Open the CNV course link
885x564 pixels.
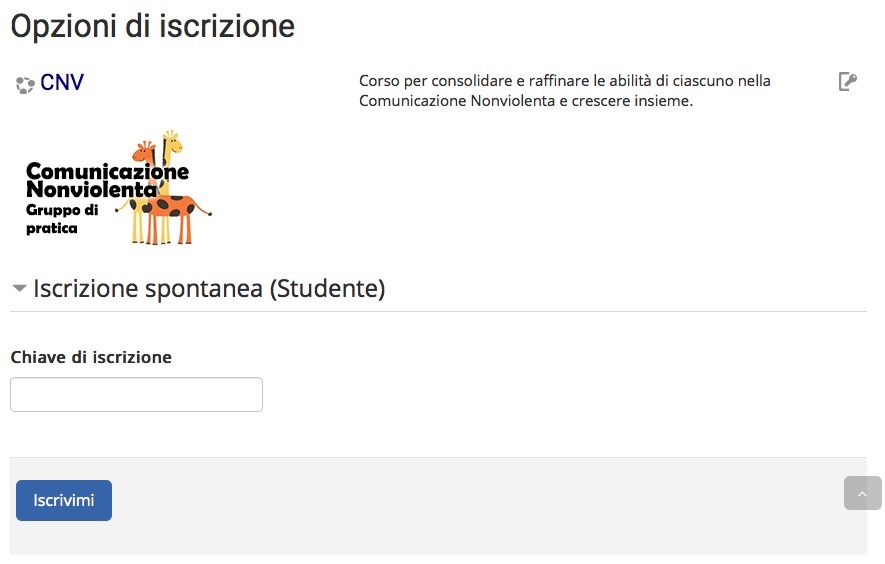[62, 82]
